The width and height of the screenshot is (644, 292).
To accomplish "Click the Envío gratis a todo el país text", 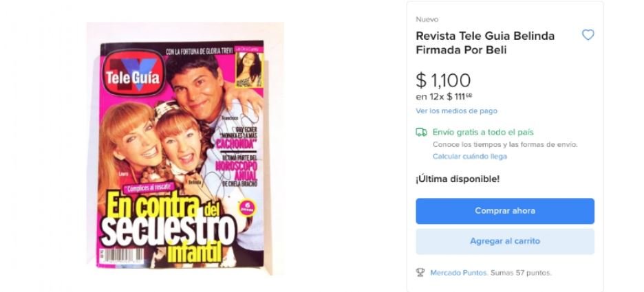I will tap(483, 132).
